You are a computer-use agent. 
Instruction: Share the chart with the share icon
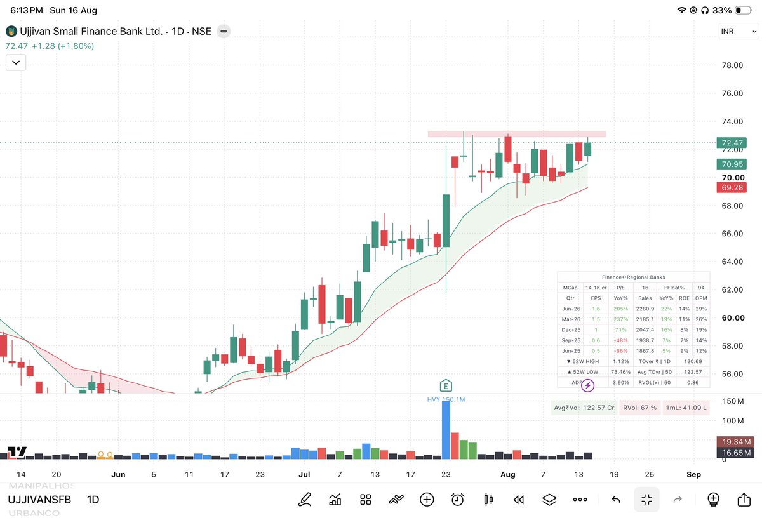(744, 500)
